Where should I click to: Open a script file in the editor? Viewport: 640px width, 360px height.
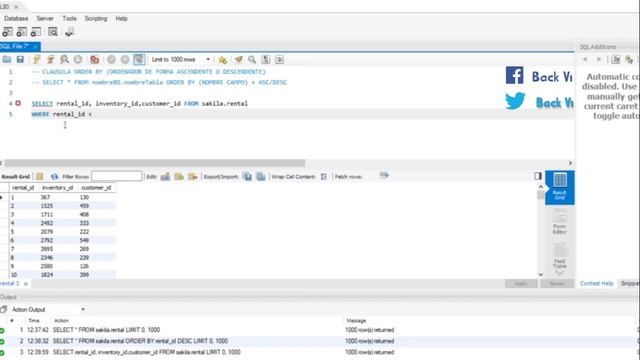[7, 60]
